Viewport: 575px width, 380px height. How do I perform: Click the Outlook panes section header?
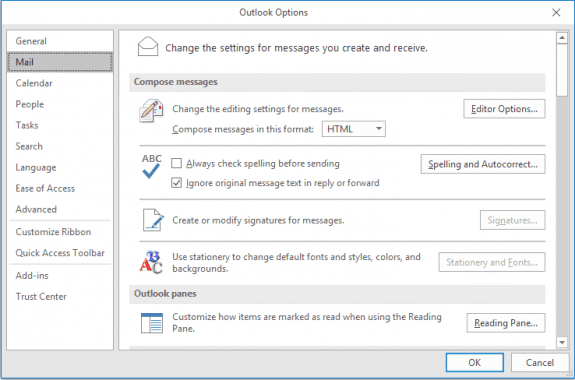tap(337, 294)
